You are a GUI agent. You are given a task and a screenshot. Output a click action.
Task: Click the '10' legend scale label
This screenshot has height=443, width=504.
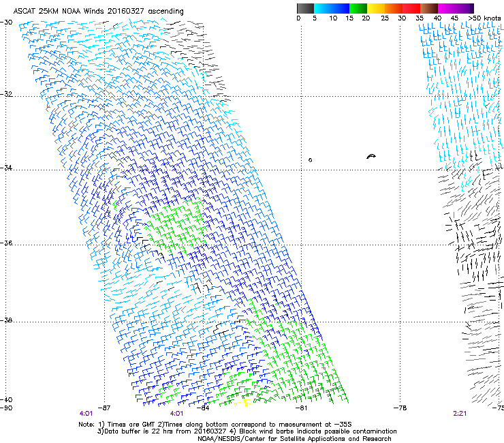pyautogui.click(x=333, y=18)
